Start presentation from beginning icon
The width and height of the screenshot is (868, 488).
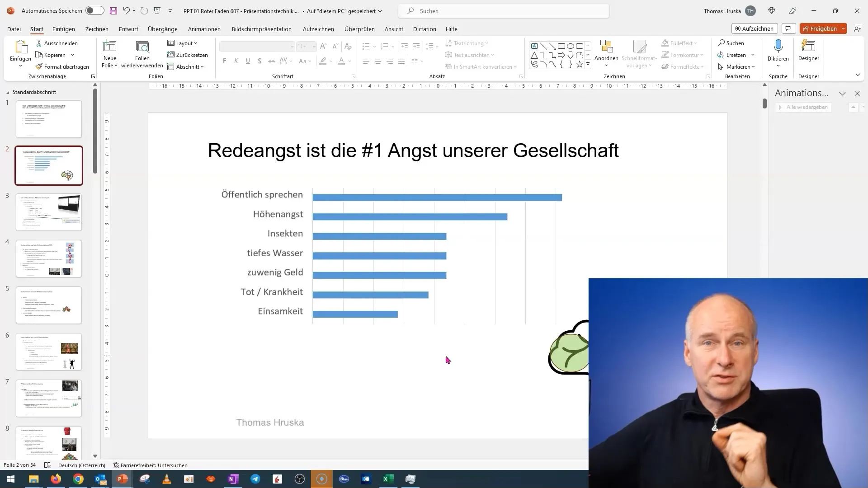(x=157, y=11)
